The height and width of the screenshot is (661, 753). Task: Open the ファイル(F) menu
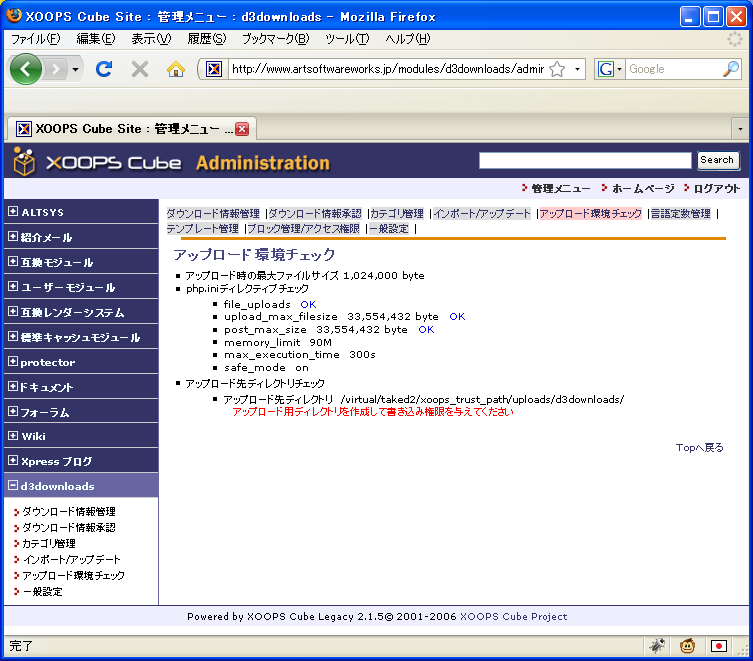36,39
